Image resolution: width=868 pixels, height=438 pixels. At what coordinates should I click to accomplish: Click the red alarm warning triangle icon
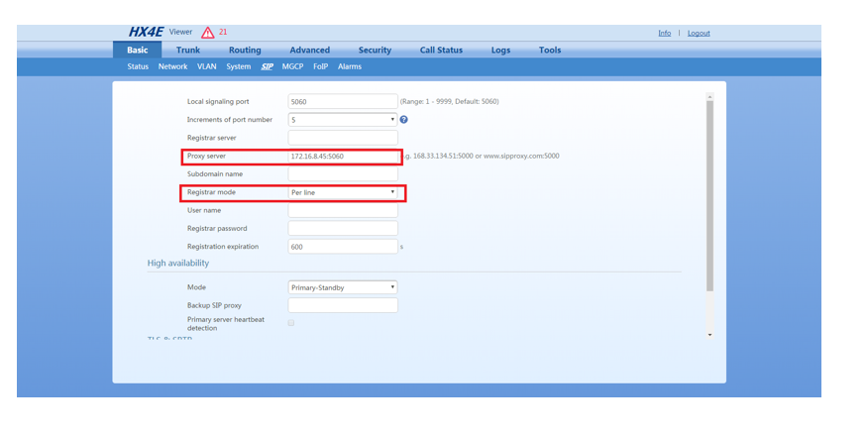207,33
